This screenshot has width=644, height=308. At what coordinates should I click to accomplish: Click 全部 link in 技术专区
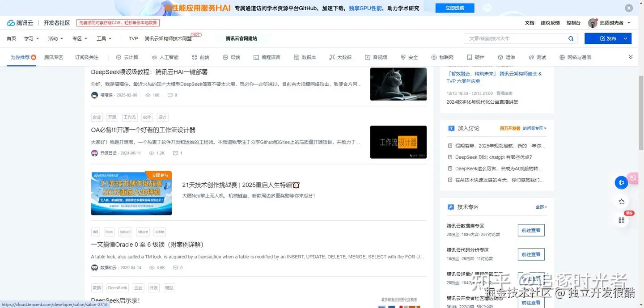tap(541, 207)
